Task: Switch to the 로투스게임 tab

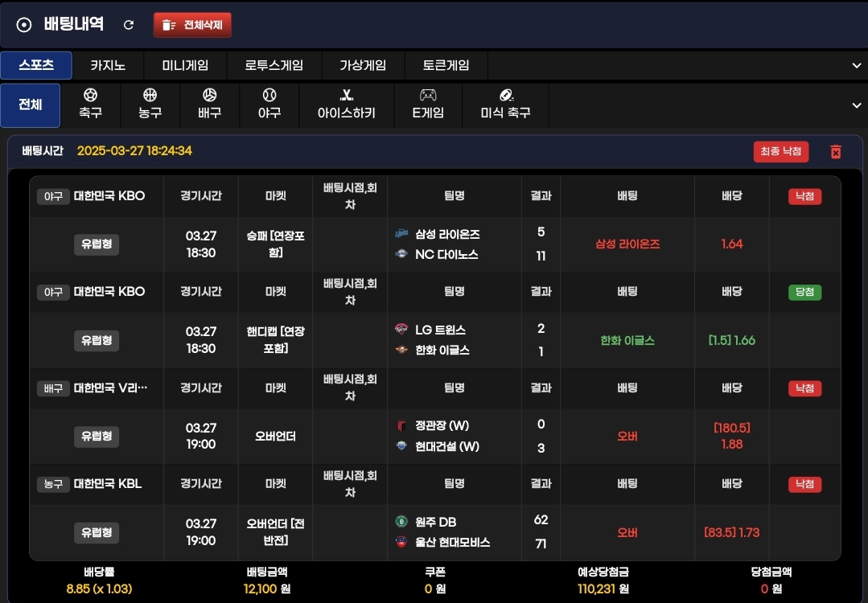Action: pos(274,66)
